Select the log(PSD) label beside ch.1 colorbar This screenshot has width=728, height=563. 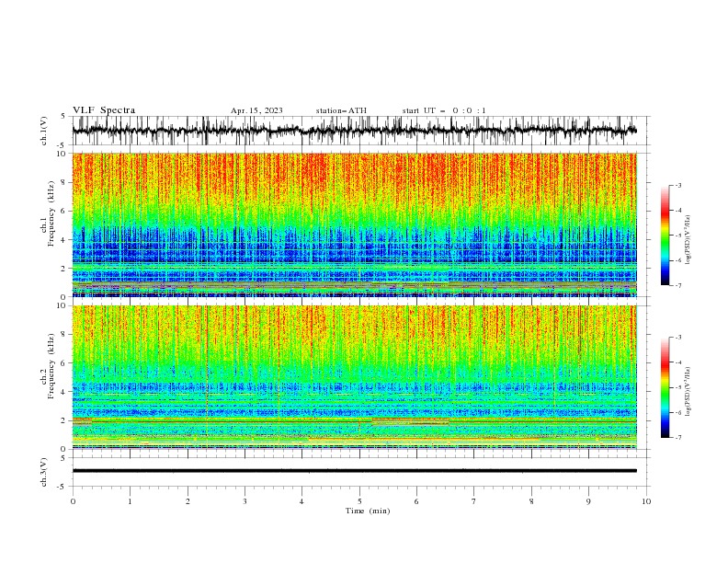coord(688,240)
